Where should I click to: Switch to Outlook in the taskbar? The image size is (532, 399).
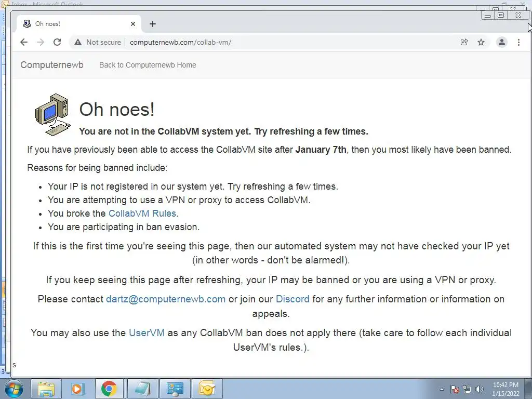click(207, 389)
